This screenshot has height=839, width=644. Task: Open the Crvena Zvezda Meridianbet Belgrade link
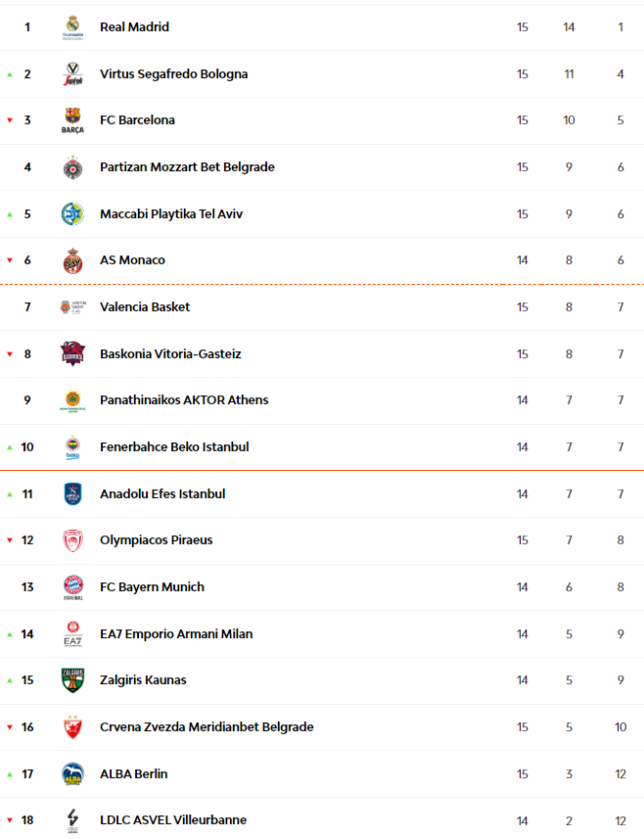(x=207, y=727)
